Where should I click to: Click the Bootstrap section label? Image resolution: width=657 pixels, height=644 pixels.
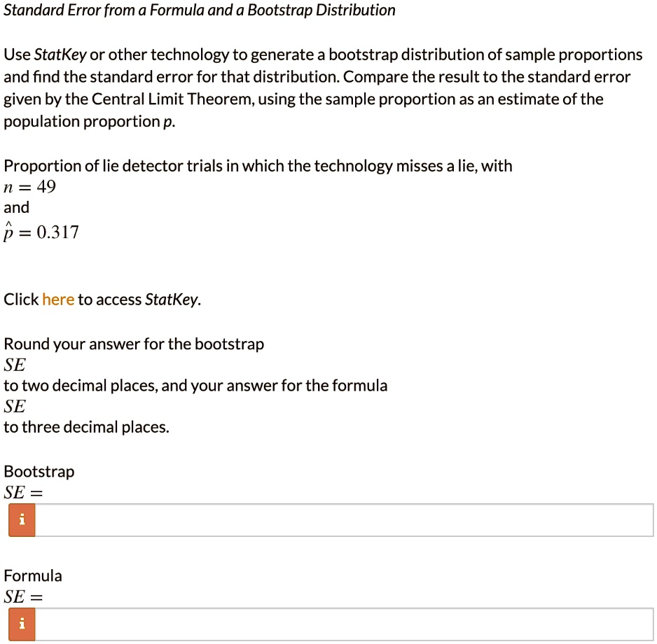tap(39, 471)
